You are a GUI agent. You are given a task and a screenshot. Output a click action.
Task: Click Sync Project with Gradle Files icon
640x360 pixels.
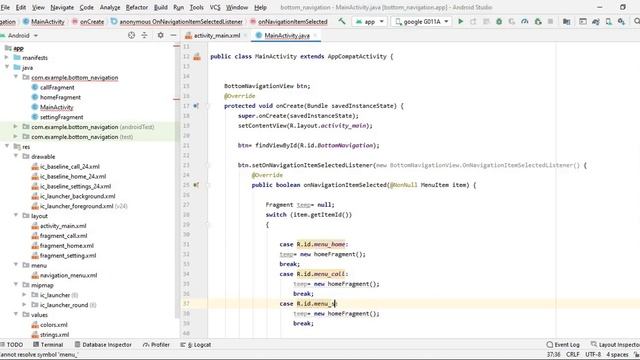coord(596,21)
